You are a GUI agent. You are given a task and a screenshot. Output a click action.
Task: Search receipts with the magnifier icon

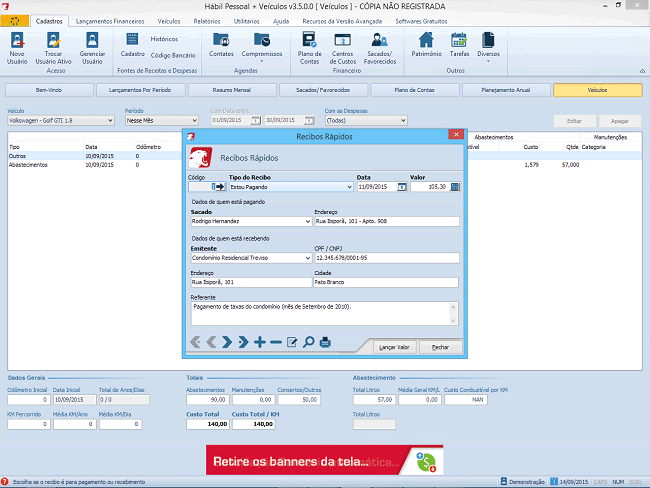point(309,343)
